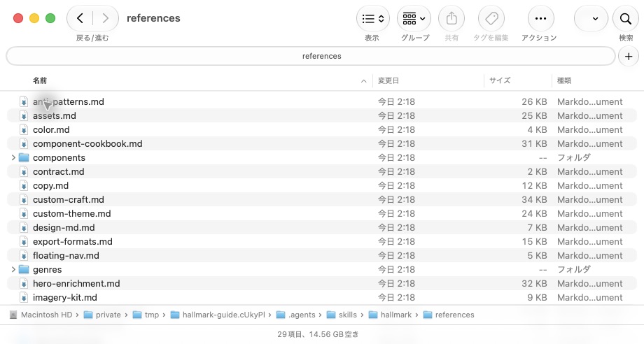The image size is (644, 344).
Task: Open the Search (検索) magnifier
Action: tap(626, 18)
